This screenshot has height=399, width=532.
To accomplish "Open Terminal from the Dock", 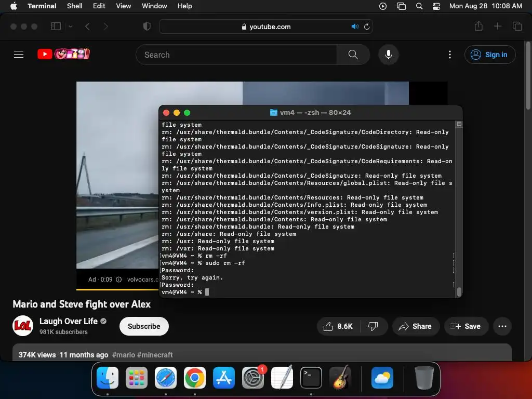I will pyautogui.click(x=311, y=378).
